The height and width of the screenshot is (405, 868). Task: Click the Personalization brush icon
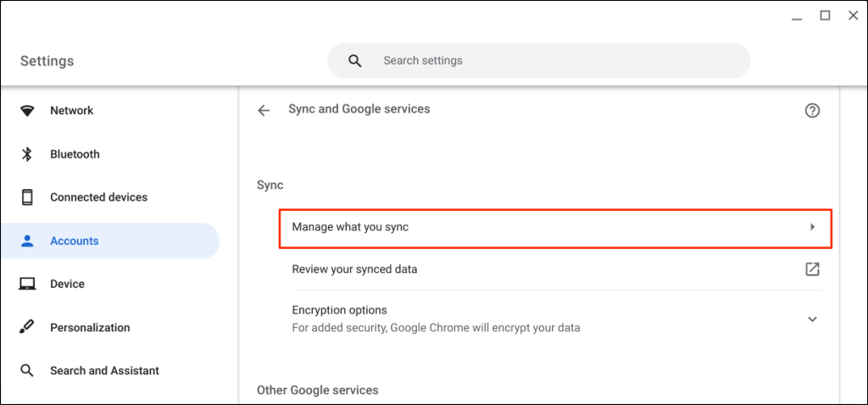coord(27,327)
